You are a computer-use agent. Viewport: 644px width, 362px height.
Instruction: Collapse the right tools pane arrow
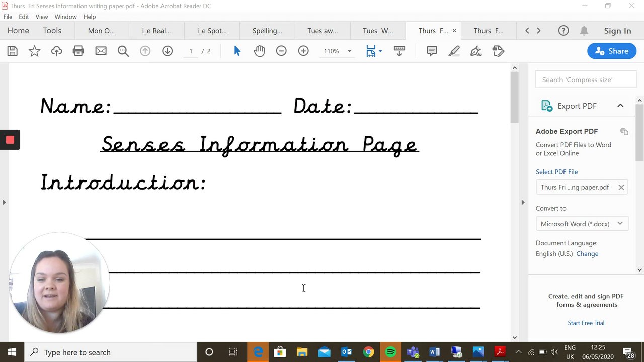pyautogui.click(x=523, y=202)
